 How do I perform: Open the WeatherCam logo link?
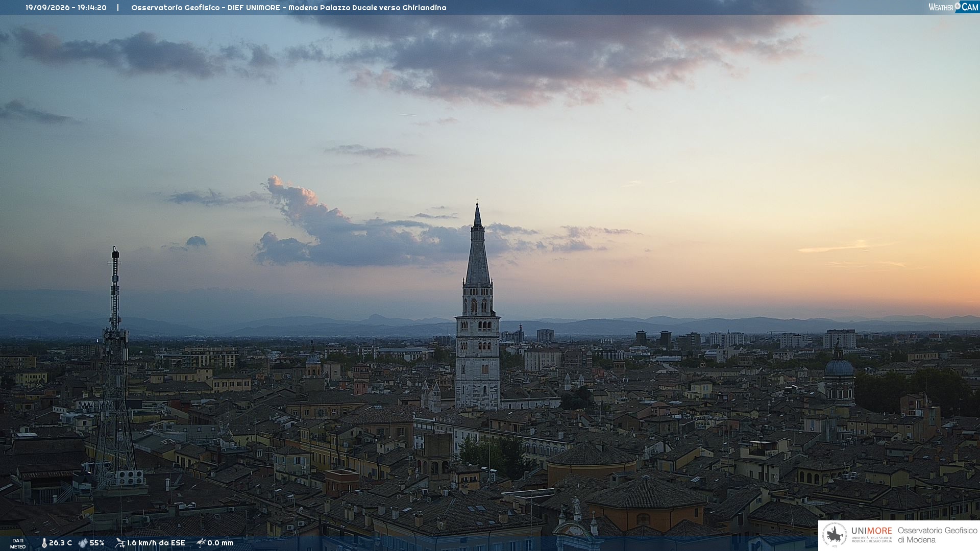(x=953, y=7)
